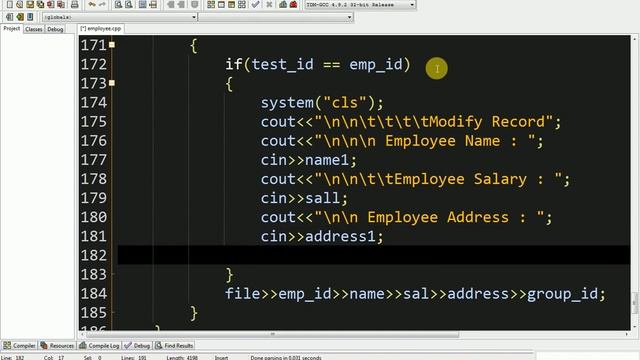Image resolution: width=640 pixels, height=360 pixels.
Task: Click the horizontal scrollbar right arrow
Action: pos(627,334)
